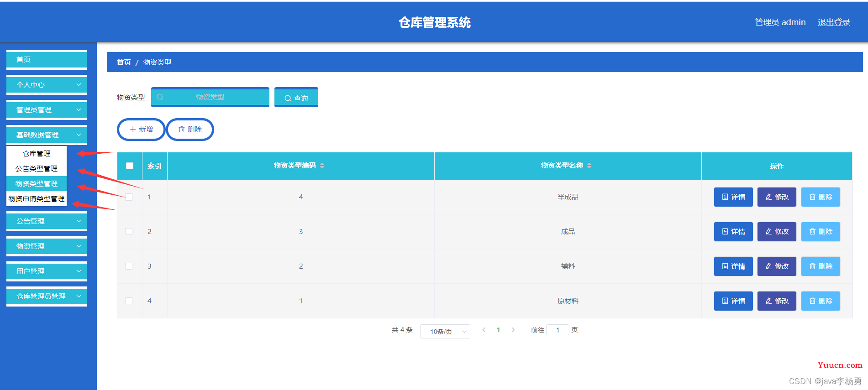Click the 首页 breadcrumb link
Viewport: 868px width, 390px height.
[x=124, y=62]
